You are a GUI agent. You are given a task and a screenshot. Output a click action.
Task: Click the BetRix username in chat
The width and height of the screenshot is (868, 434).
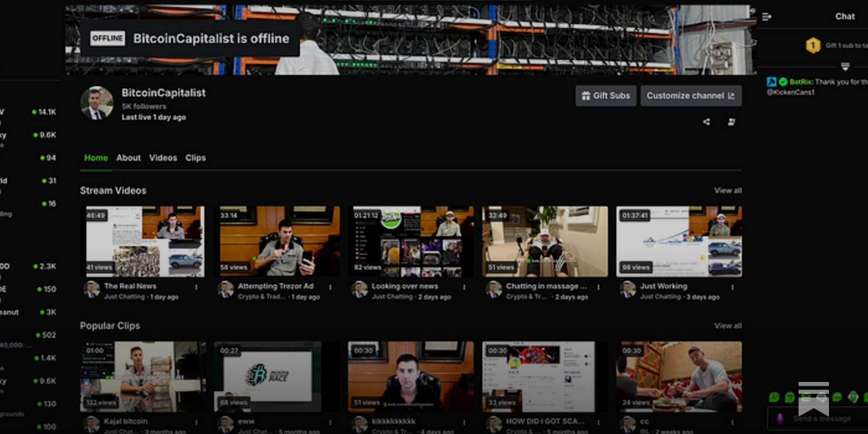[801, 82]
